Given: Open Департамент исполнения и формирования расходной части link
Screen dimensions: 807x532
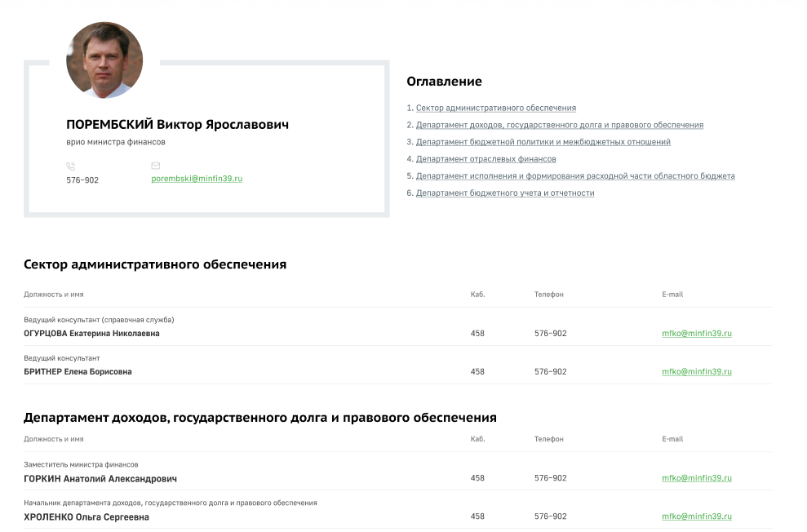Looking at the screenshot, I should click(574, 176).
